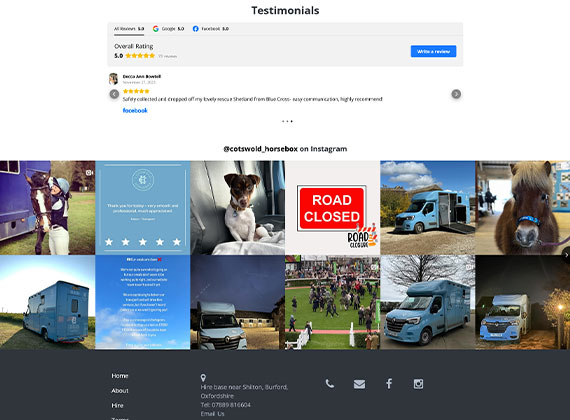570x420 pixels.
Task: Open the About footer link
Action: pos(120,391)
